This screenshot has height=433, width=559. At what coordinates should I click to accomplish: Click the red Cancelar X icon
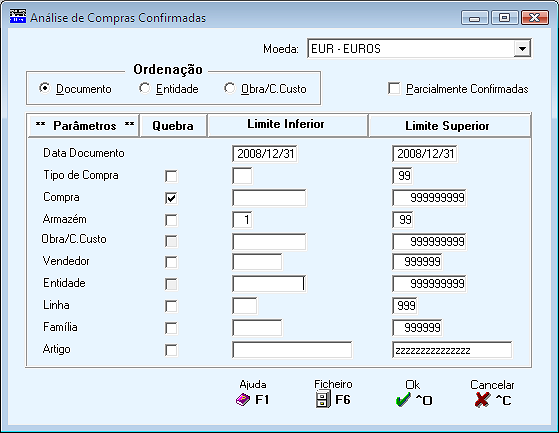482,400
